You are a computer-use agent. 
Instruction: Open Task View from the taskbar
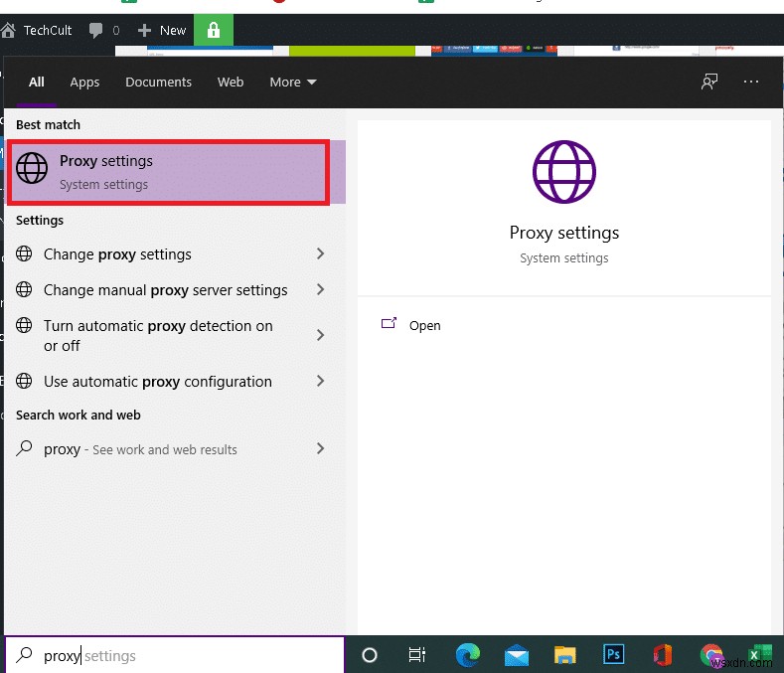point(417,655)
